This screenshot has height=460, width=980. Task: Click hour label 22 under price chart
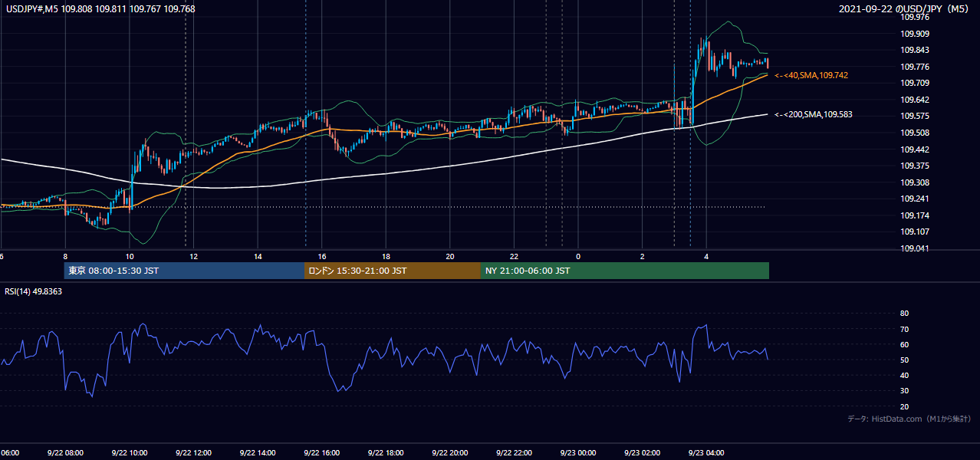515,256
